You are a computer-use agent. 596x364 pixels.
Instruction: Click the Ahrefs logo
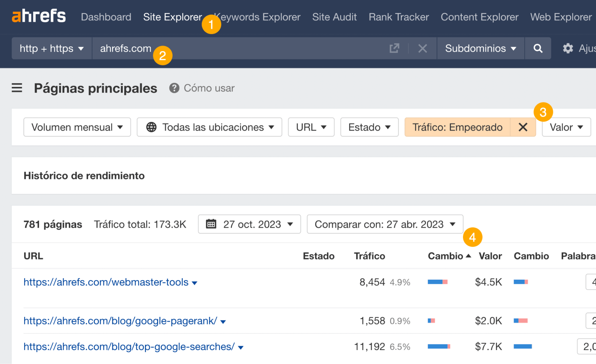point(39,16)
